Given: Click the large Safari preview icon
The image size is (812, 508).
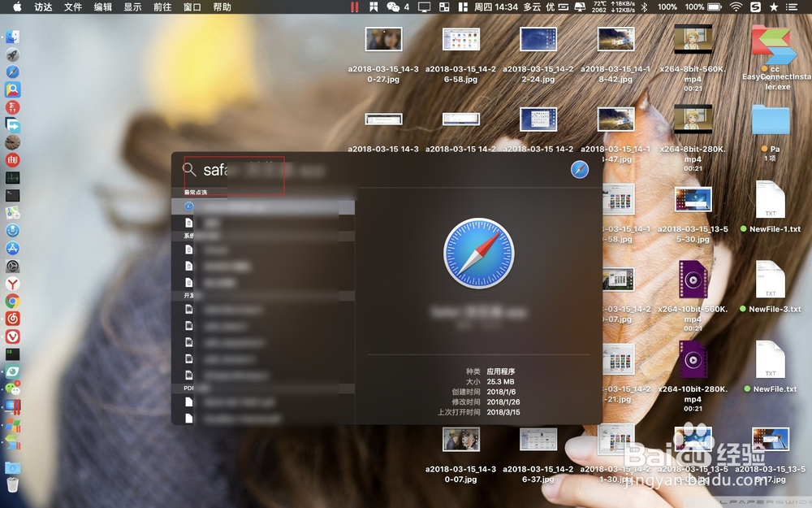Looking at the screenshot, I should coord(479,253).
